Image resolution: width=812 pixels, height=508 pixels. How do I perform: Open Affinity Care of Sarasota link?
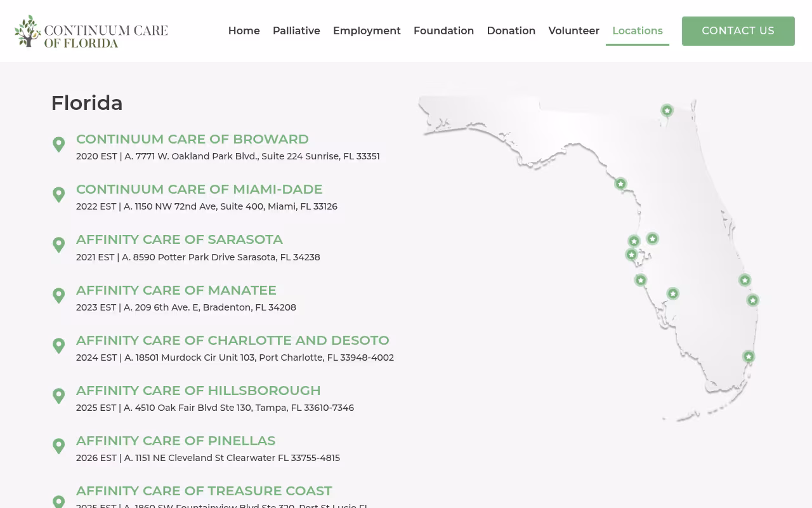tap(180, 239)
